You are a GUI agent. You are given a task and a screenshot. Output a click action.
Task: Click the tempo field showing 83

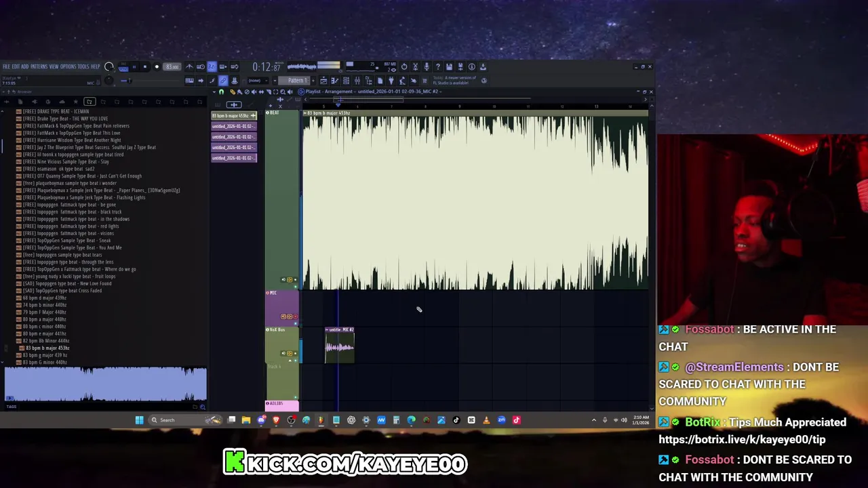172,66
